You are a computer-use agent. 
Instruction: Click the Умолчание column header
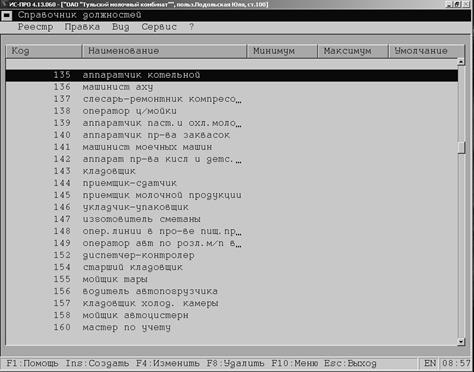coord(426,51)
